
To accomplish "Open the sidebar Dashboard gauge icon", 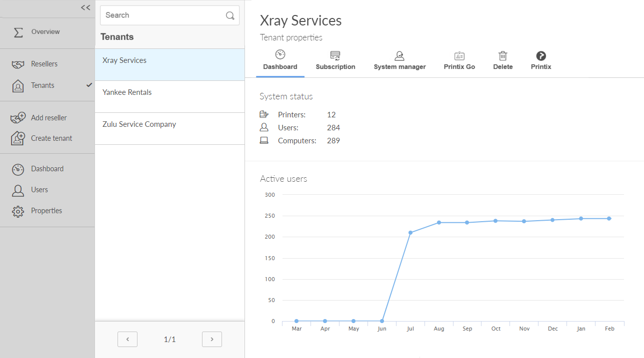I will click(x=18, y=169).
